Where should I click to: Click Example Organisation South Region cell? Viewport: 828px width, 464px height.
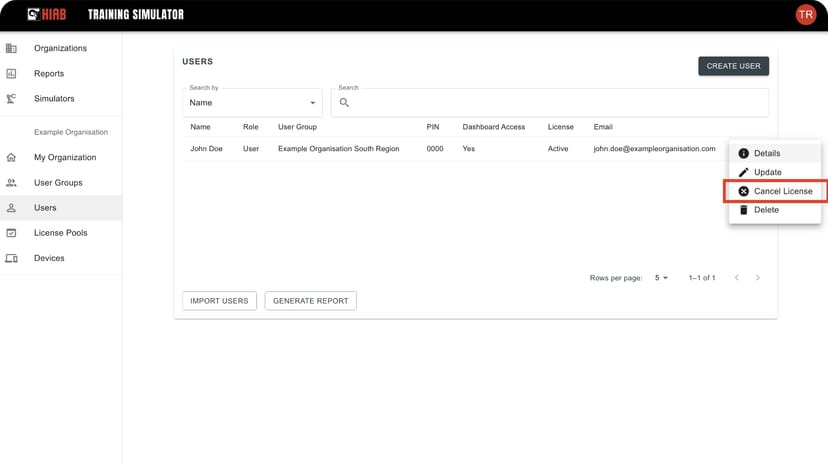coord(338,149)
